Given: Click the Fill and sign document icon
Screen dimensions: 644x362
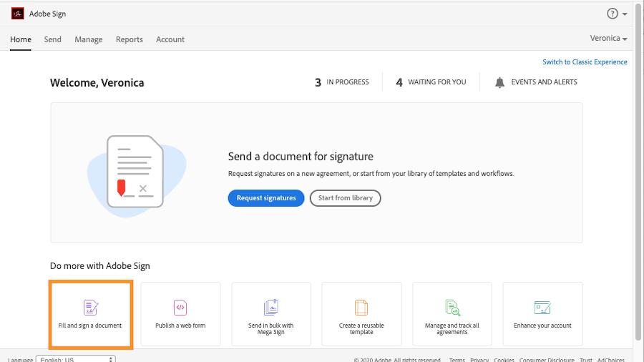Looking at the screenshot, I should 90,308.
